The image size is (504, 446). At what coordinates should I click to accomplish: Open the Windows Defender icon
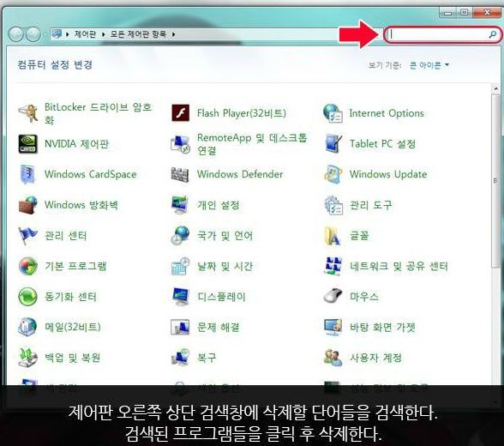[180, 174]
